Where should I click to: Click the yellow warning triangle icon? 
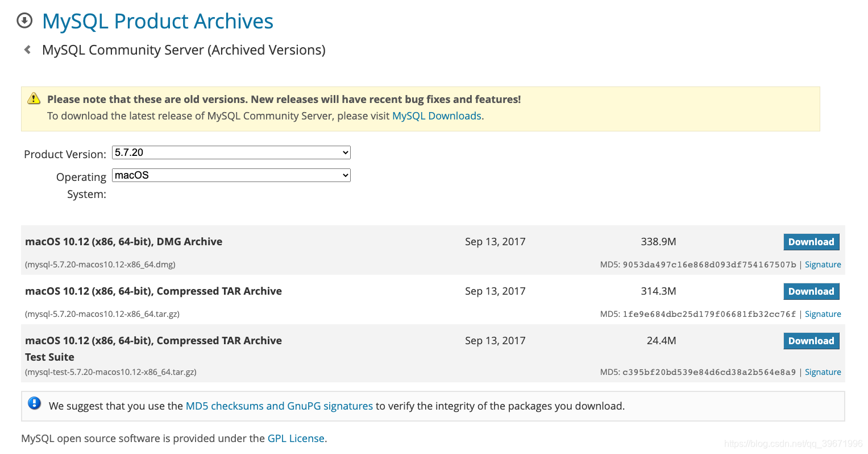(34, 98)
